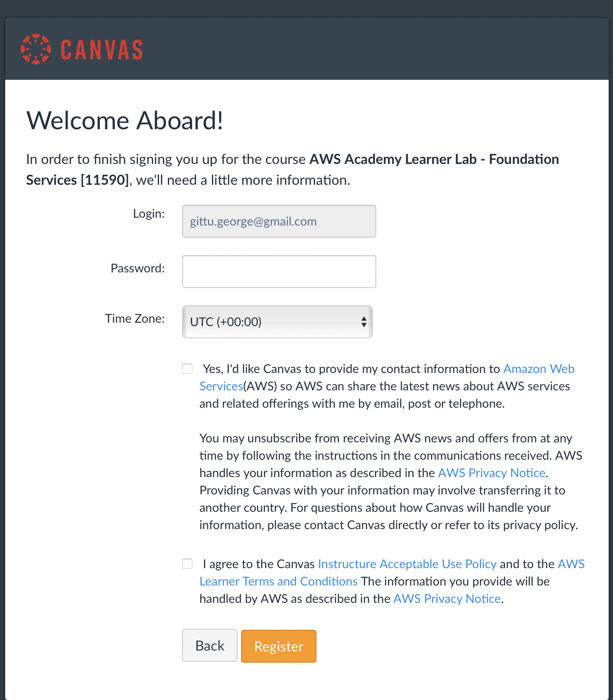This screenshot has height=700, width=613.
Task: Open the AWS Privacy Notice link in unsubscribe paragraph
Action: 492,473
